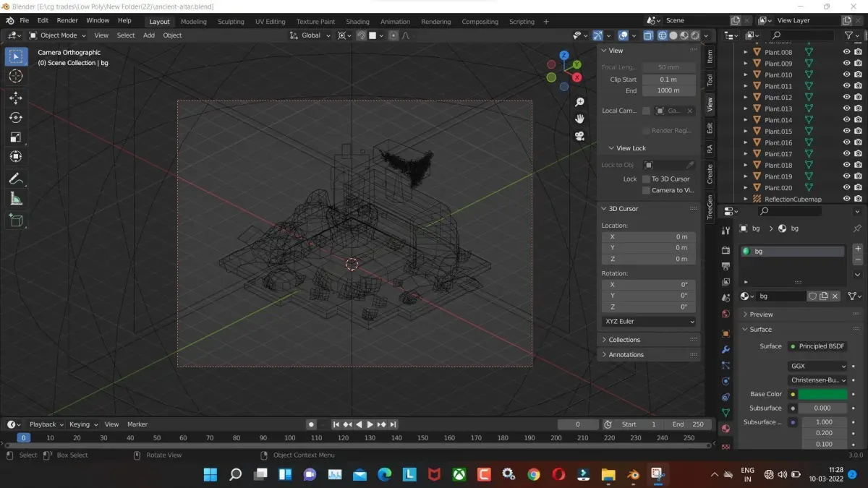Image resolution: width=868 pixels, height=488 pixels.
Task: Click the viewport zoom magnifier icon
Action: point(579,102)
